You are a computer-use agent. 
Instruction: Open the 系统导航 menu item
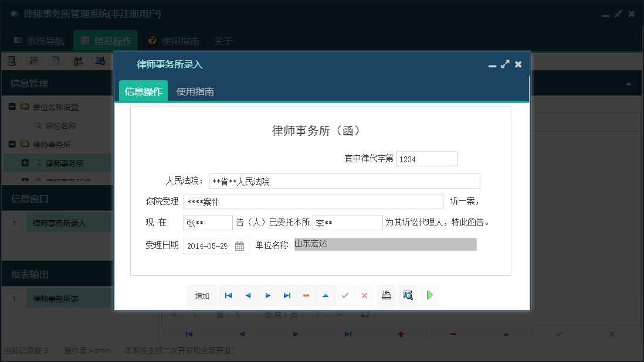coord(39,41)
